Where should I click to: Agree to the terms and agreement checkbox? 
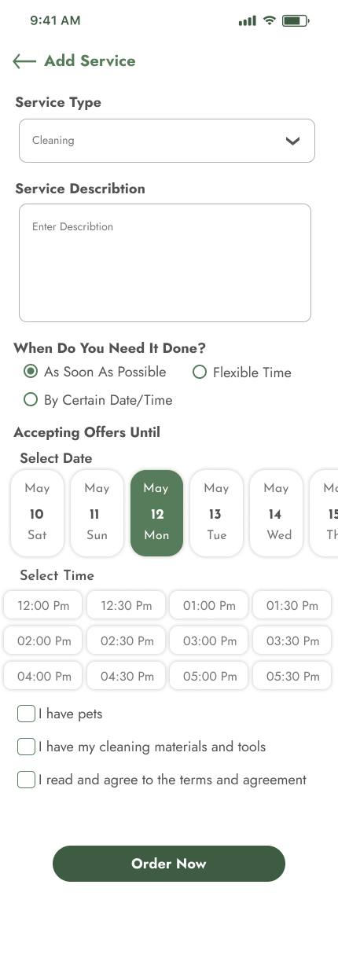(26, 780)
